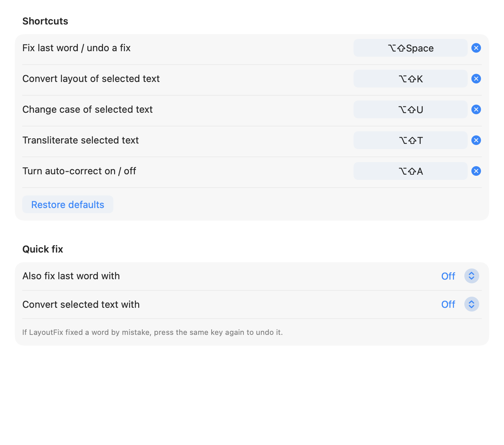Screen dimensions: 504x445
Task: Select the Change case of selected text label
Action: [87, 109]
